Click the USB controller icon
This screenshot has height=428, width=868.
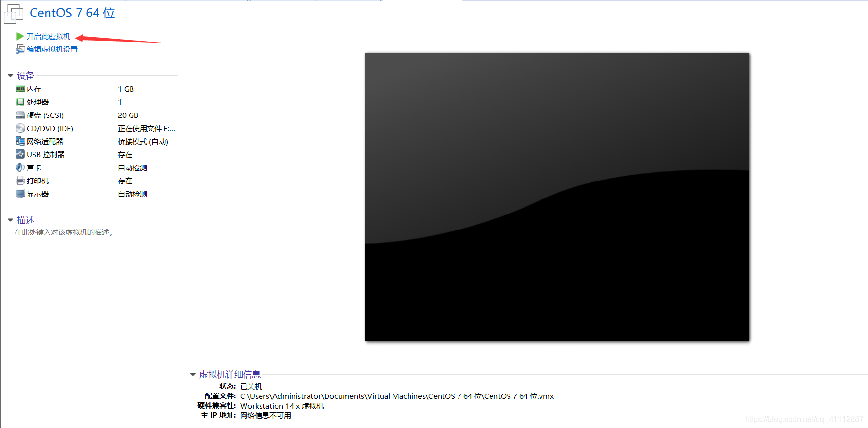pyautogui.click(x=20, y=154)
